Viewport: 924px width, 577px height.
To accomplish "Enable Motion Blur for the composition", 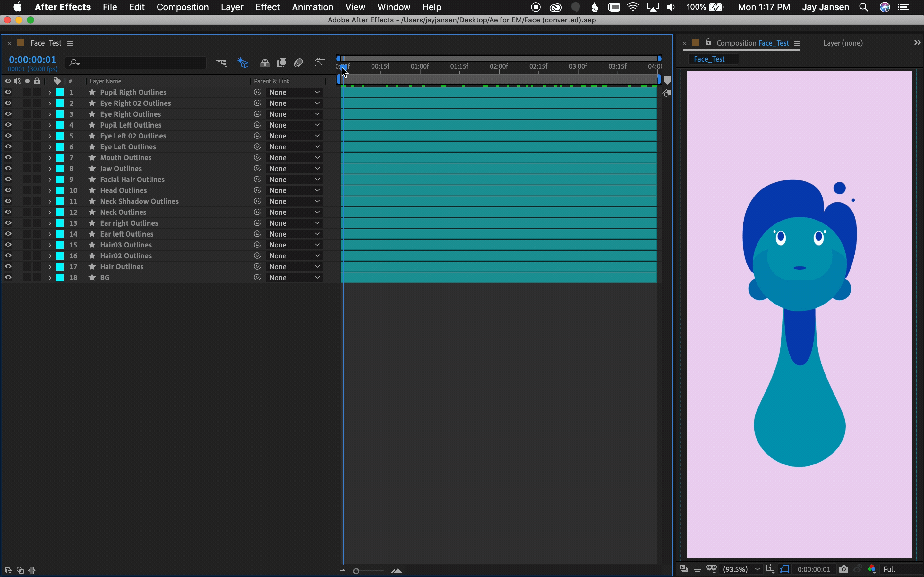I will point(299,63).
